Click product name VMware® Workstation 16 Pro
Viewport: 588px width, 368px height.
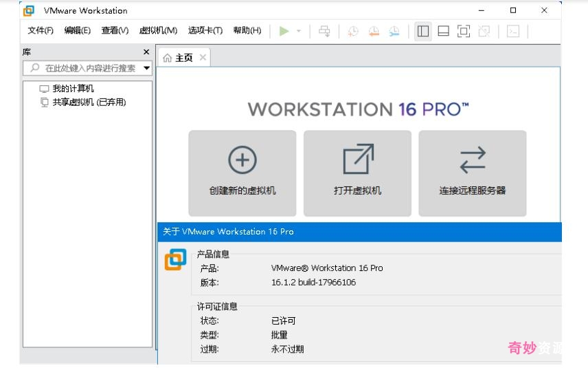click(x=327, y=268)
